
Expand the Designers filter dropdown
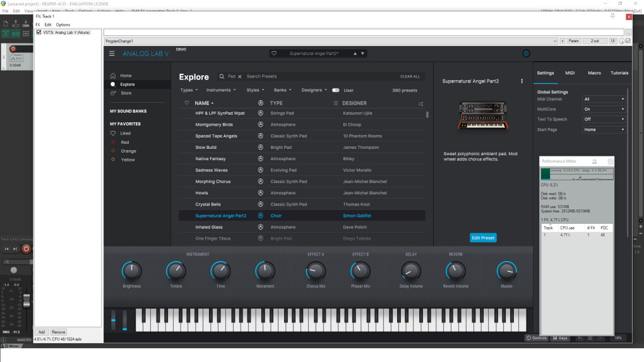314,90
